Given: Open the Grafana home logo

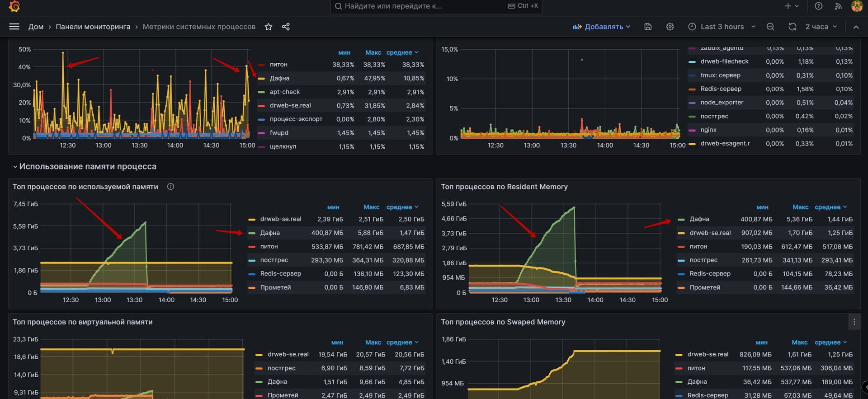Looking at the screenshot, I should tap(14, 6).
